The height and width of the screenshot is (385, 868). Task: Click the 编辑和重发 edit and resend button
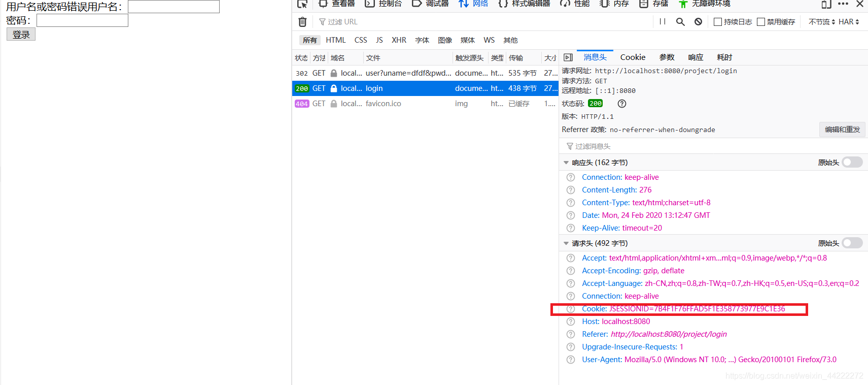[x=842, y=130]
